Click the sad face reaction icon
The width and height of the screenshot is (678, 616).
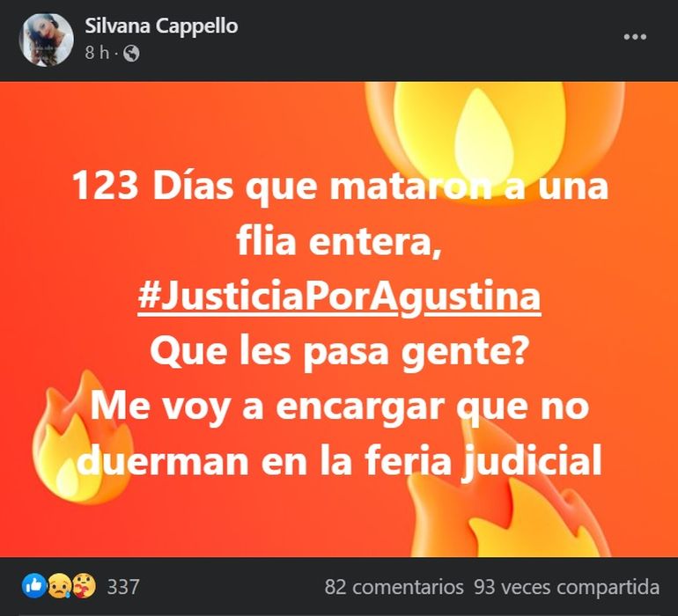(x=58, y=587)
